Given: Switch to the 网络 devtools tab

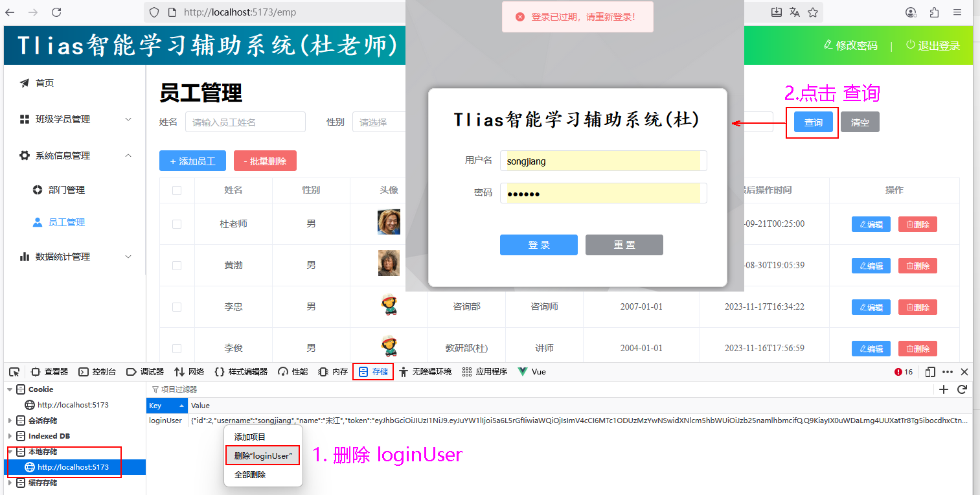Looking at the screenshot, I should [x=189, y=372].
